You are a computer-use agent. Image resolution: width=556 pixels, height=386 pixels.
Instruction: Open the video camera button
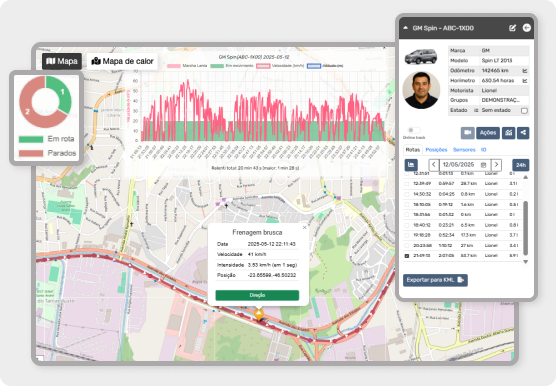[x=468, y=133]
